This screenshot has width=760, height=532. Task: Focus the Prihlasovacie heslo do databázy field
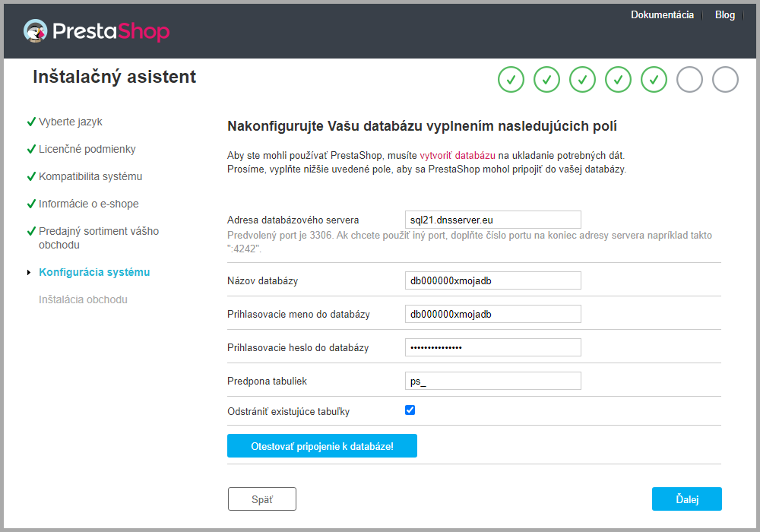click(493, 347)
